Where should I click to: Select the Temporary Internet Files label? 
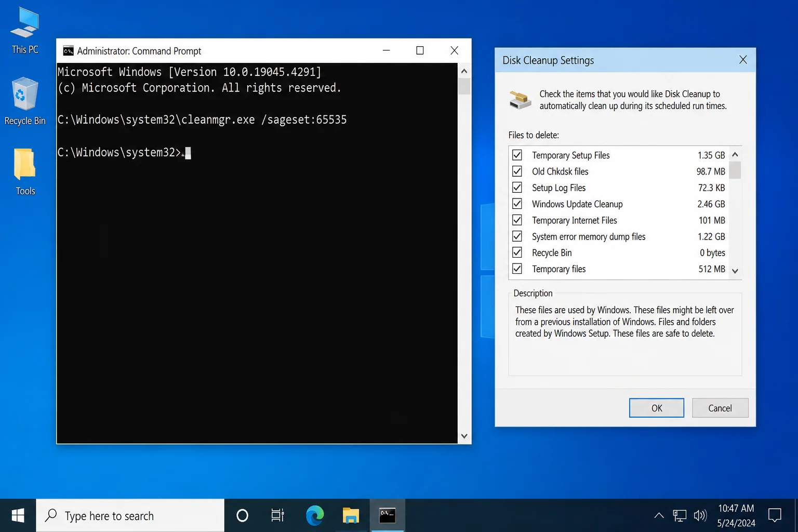(x=574, y=220)
